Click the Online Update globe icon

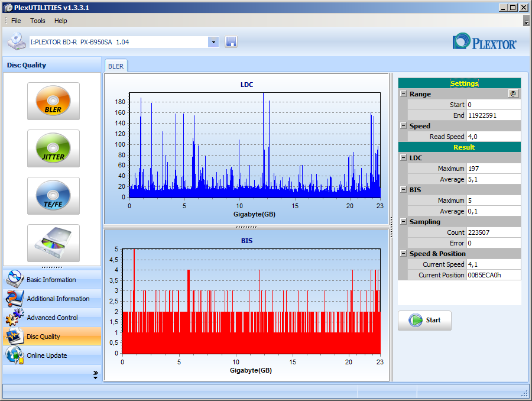[x=15, y=355]
